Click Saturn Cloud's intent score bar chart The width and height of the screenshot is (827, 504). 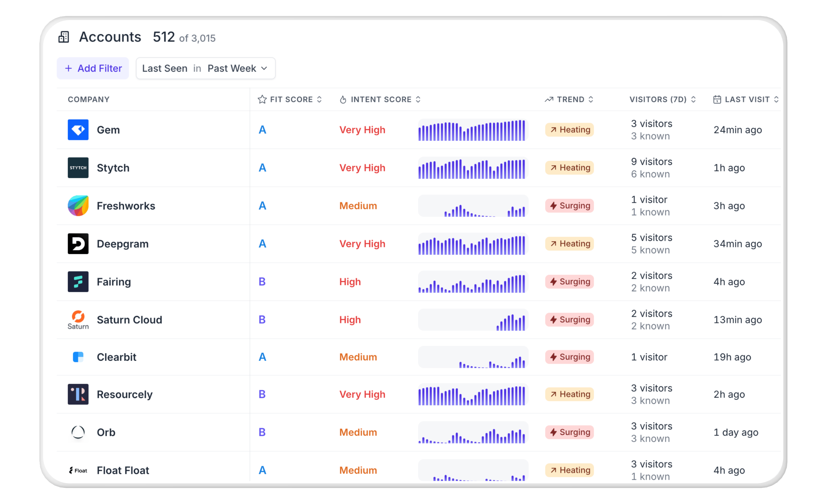pos(473,320)
